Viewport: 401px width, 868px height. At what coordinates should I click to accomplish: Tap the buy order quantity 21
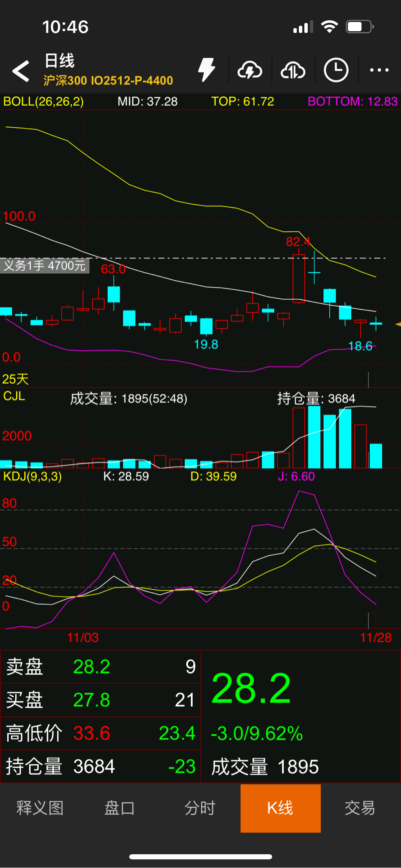(x=185, y=700)
